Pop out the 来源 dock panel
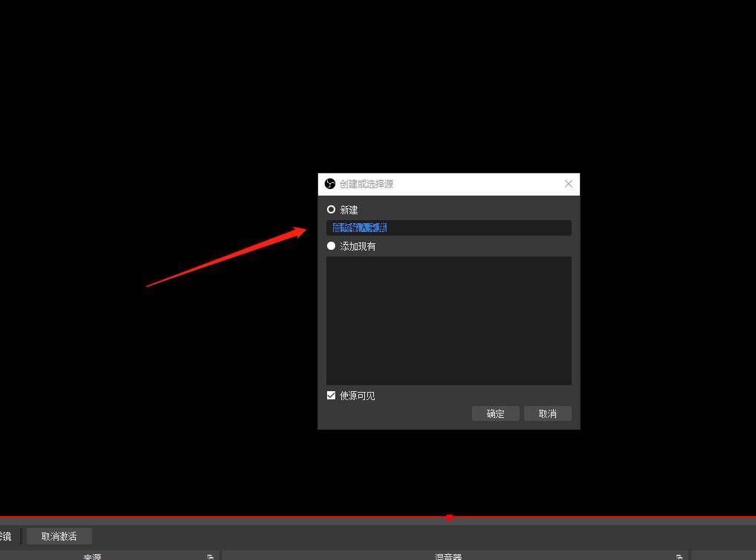Image resolution: width=756 pixels, height=560 pixels. [210, 556]
